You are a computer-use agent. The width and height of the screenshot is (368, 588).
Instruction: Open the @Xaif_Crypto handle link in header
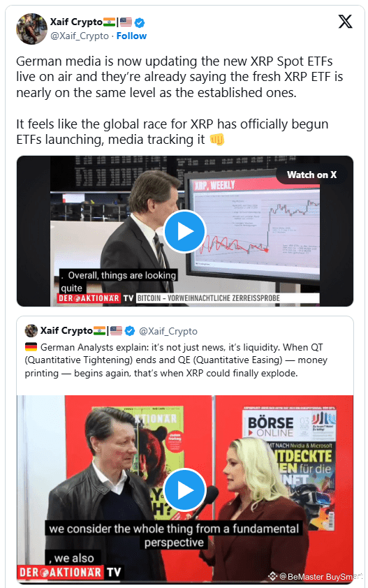[x=80, y=36]
